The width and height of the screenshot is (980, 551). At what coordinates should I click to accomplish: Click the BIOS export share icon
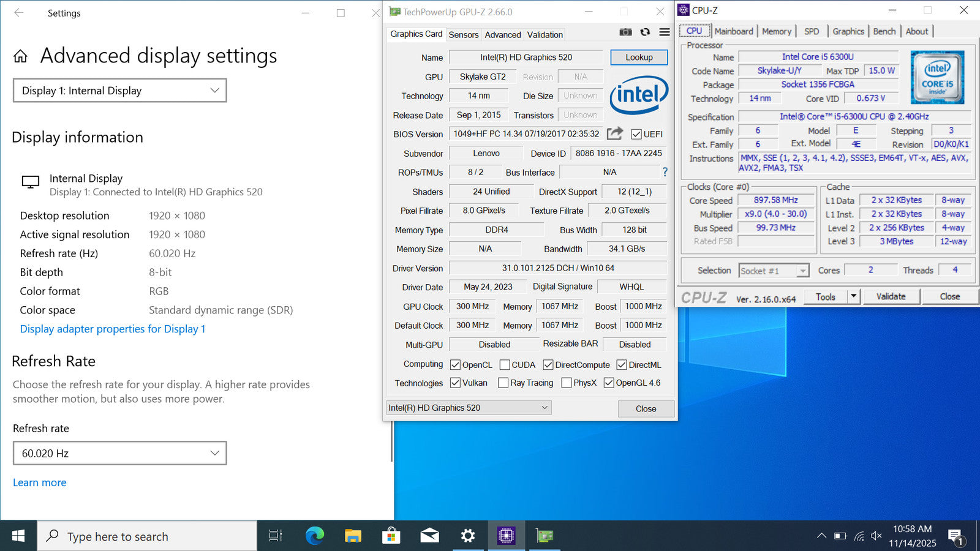615,133
